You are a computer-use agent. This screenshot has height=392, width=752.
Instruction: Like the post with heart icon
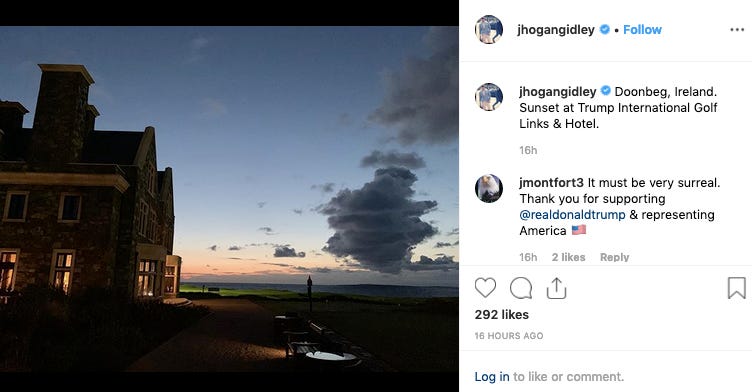(x=485, y=288)
